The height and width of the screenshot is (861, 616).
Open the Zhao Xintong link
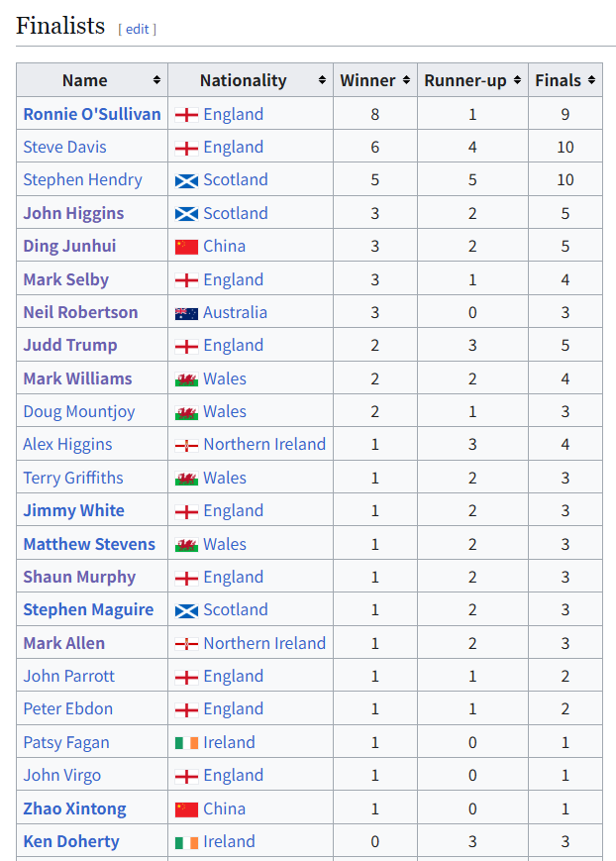point(74,808)
